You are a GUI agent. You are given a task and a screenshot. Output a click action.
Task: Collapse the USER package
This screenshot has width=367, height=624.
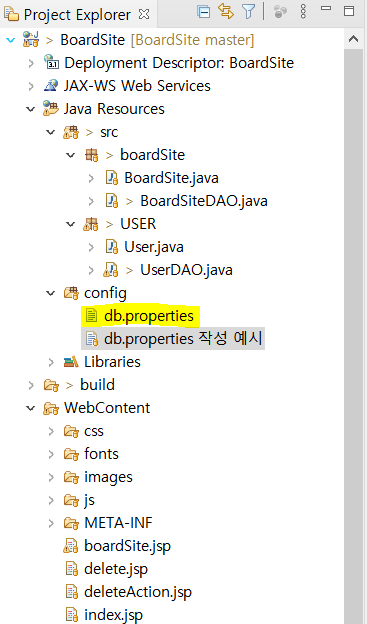point(71,224)
